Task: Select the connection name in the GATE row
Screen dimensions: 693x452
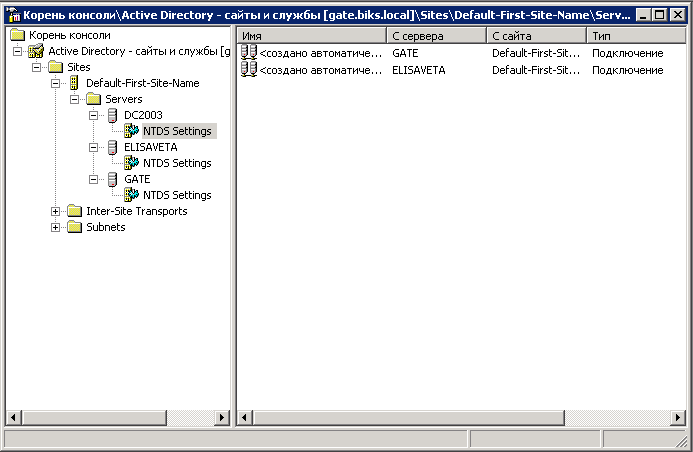Action: (321, 53)
